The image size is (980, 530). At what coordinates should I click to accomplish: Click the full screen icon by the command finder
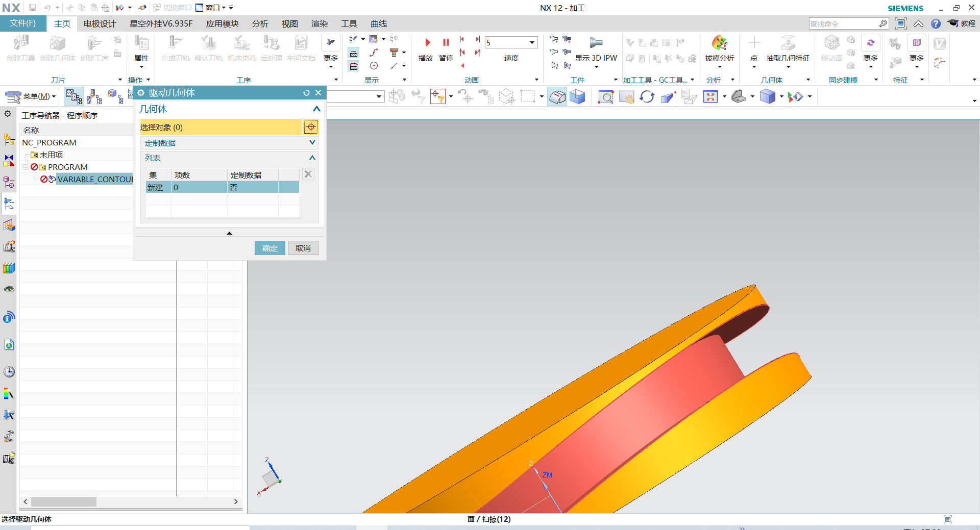coord(901,23)
